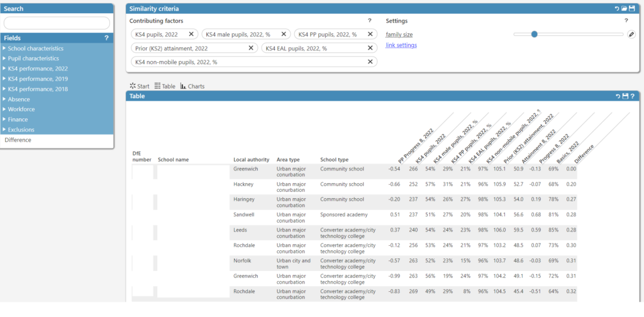Screen dimensions: 644x317
Task: Sort by Local authority column header
Action: [x=252, y=160]
